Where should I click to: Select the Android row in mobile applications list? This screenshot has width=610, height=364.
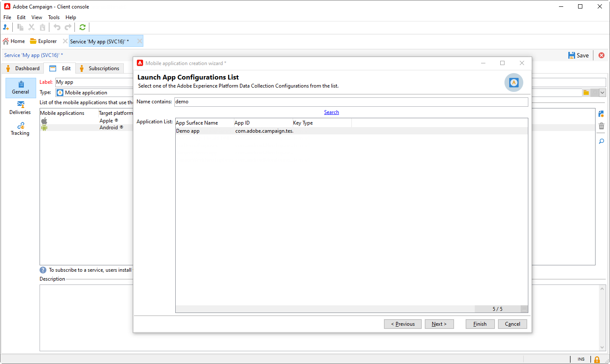[86, 128]
